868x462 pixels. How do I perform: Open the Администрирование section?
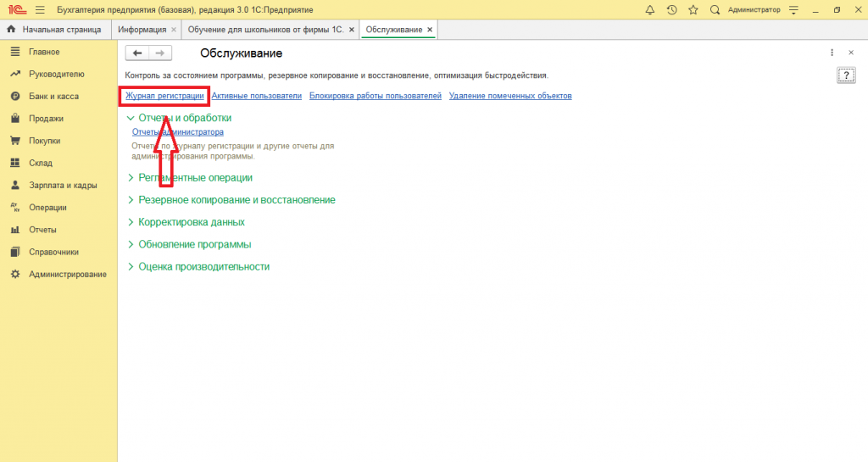point(67,274)
